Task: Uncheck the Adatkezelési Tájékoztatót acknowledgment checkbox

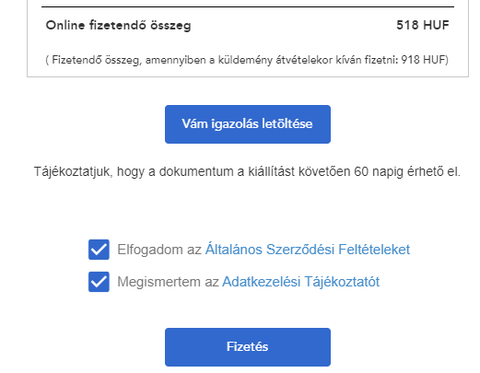Action: point(99,282)
